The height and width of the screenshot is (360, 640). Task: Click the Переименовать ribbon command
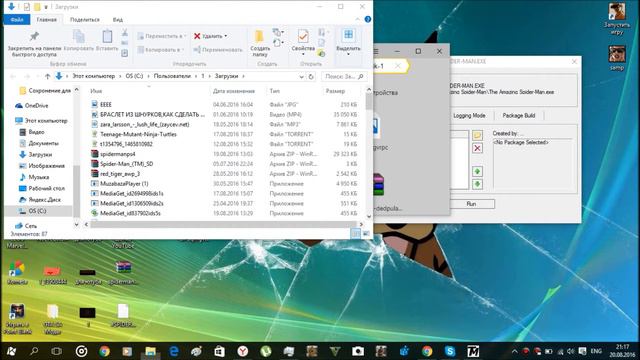(218, 50)
